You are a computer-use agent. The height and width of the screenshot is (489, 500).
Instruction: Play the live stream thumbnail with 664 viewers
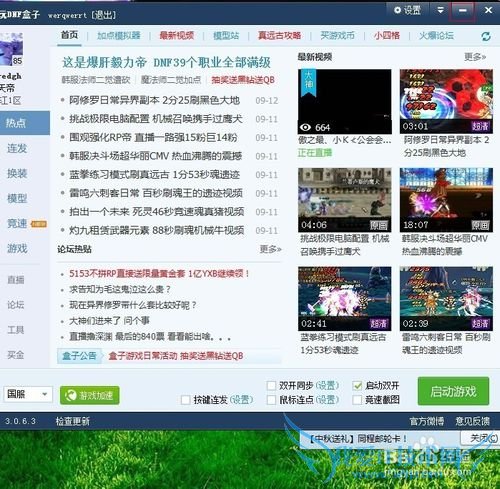pos(344,101)
